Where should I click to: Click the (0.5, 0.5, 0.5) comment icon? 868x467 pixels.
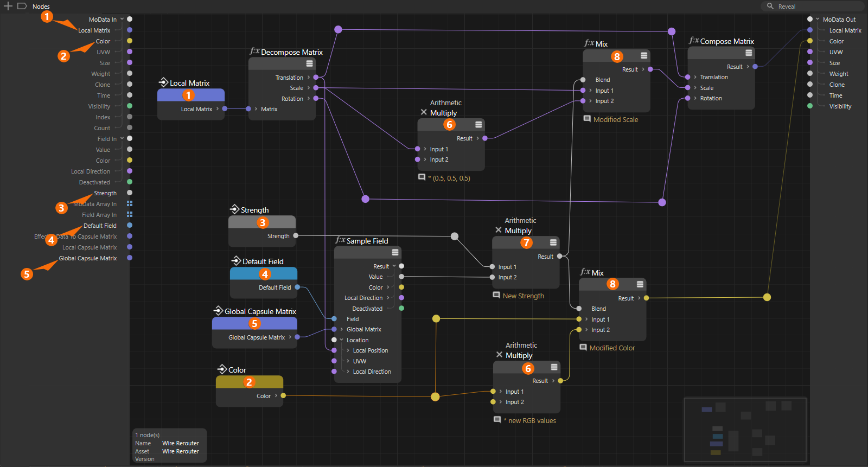pyautogui.click(x=422, y=177)
